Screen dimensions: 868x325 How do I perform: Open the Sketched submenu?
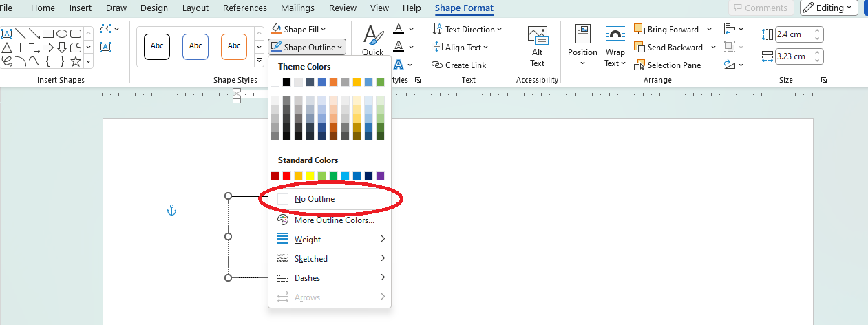(330, 259)
